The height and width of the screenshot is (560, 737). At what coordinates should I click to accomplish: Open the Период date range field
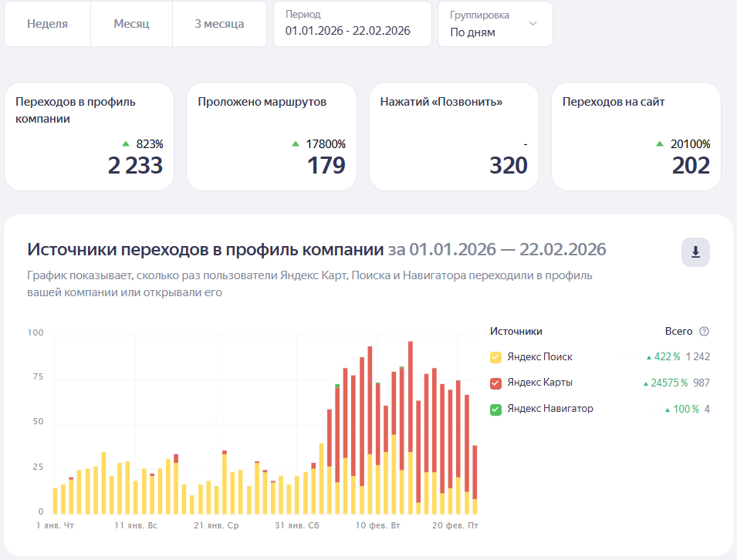tap(353, 24)
